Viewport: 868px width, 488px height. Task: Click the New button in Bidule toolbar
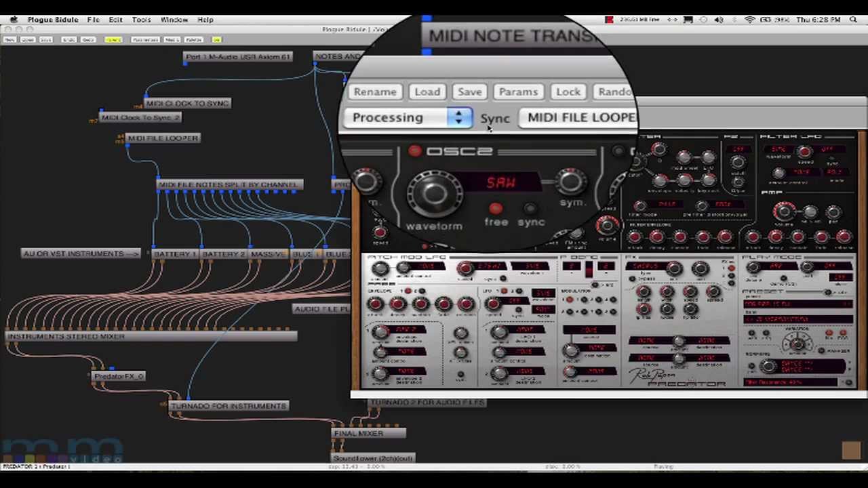(x=9, y=39)
